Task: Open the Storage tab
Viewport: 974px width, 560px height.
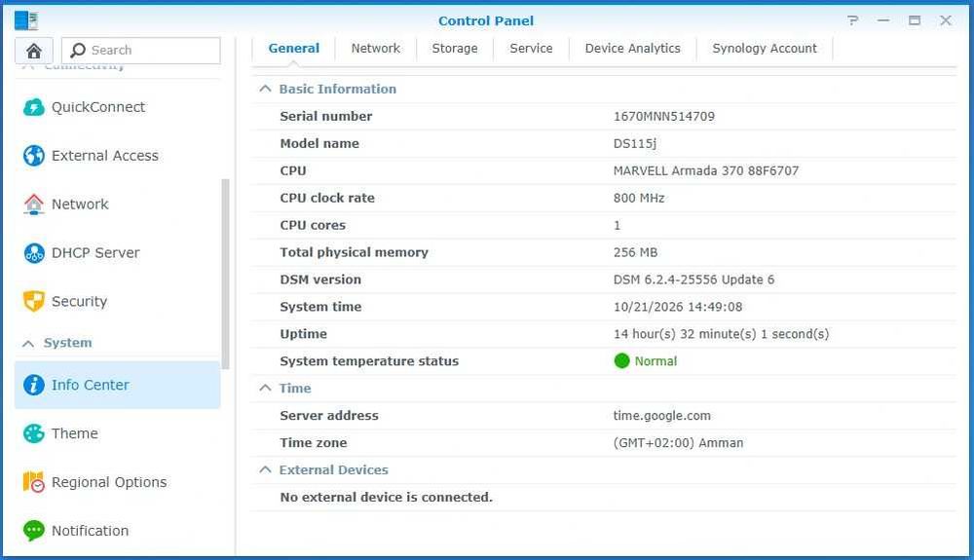Action: point(455,49)
